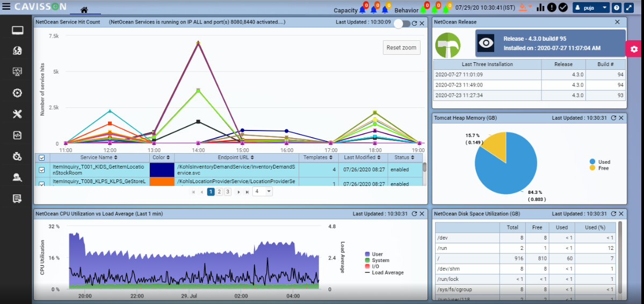Sort by the Color column header
This screenshot has height=304, width=644.
[x=162, y=157]
